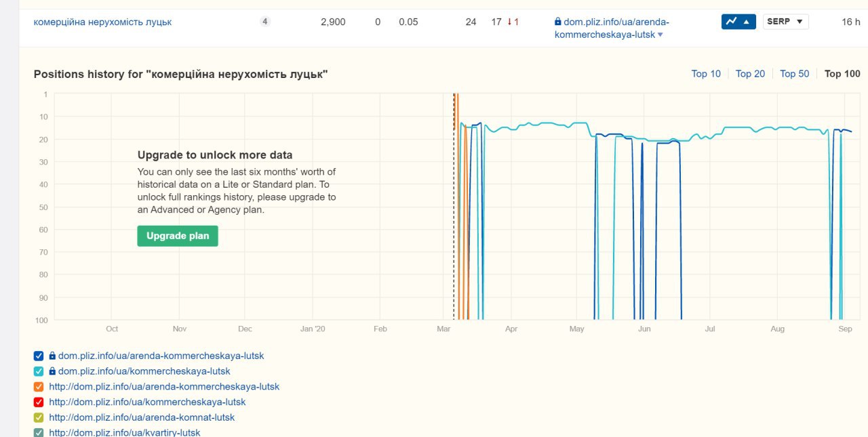The height and width of the screenshot is (437, 868).
Task: Open the SERP dropdown
Action: tap(785, 22)
